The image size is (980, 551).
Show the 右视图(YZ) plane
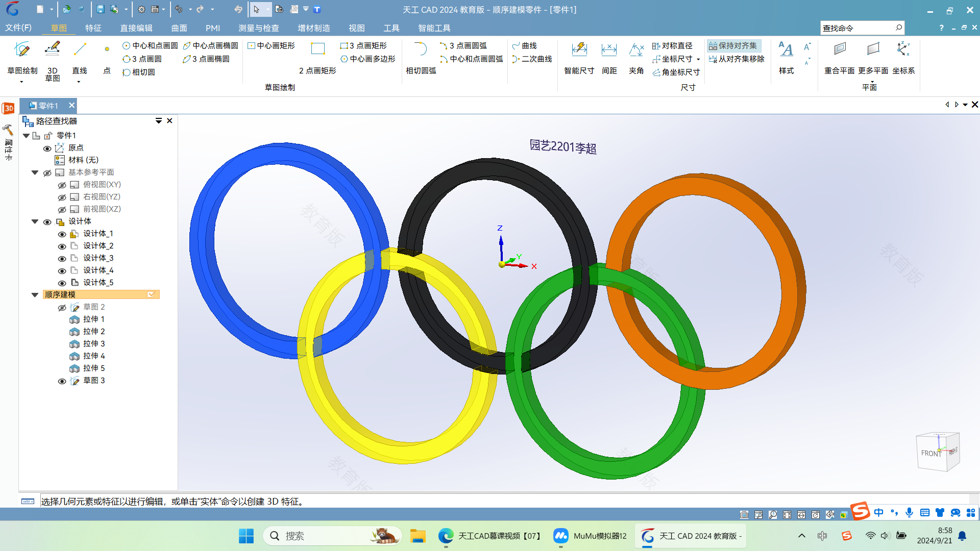62,197
